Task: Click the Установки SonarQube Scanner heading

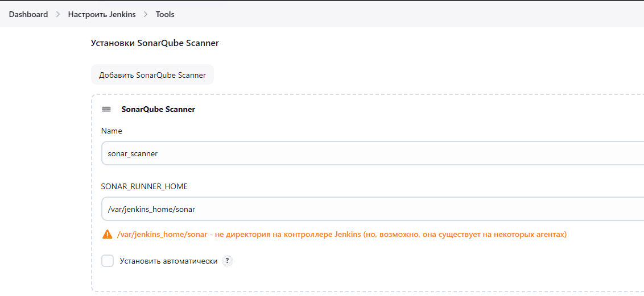Action: click(155, 43)
